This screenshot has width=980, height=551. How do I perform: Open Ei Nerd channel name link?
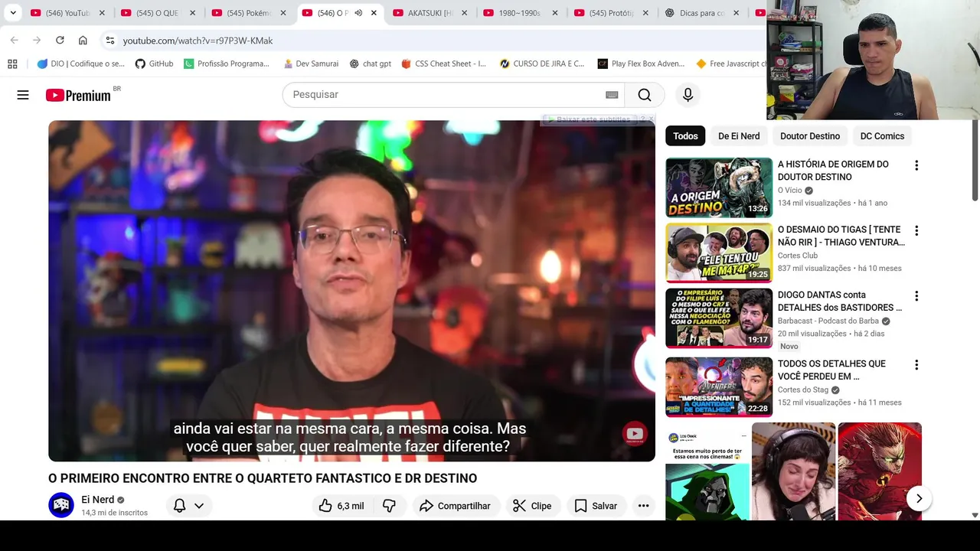[97, 500]
